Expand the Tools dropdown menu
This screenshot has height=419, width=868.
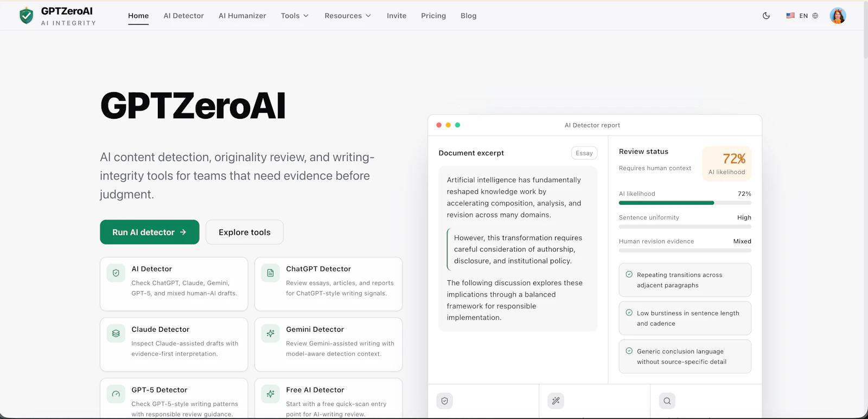coord(295,16)
